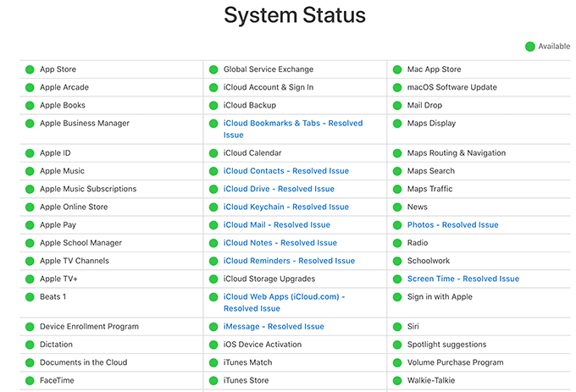This screenshot has height=392, width=576.
Task: Click the System Status heading
Action: 295,15
